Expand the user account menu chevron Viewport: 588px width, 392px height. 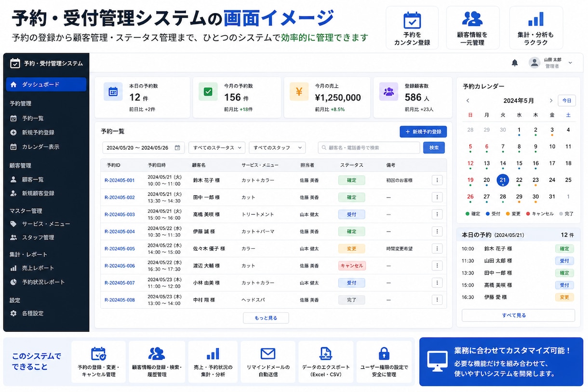click(x=570, y=63)
